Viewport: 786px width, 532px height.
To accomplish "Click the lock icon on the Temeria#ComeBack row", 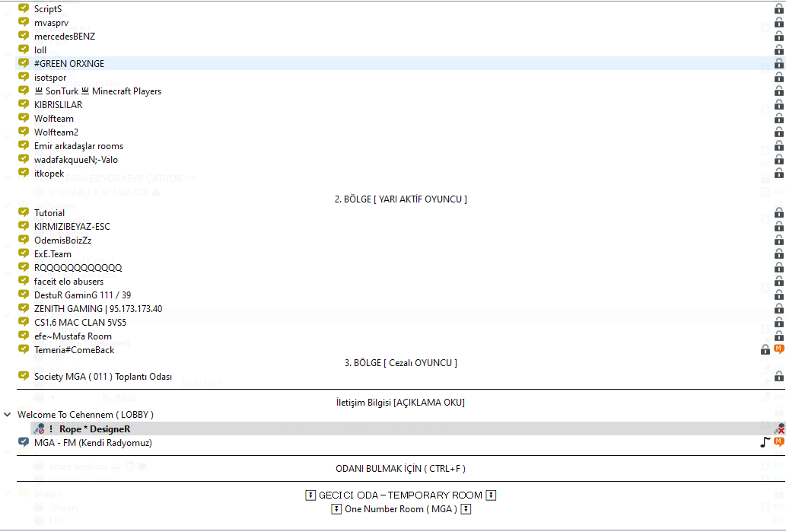I will coord(765,349).
